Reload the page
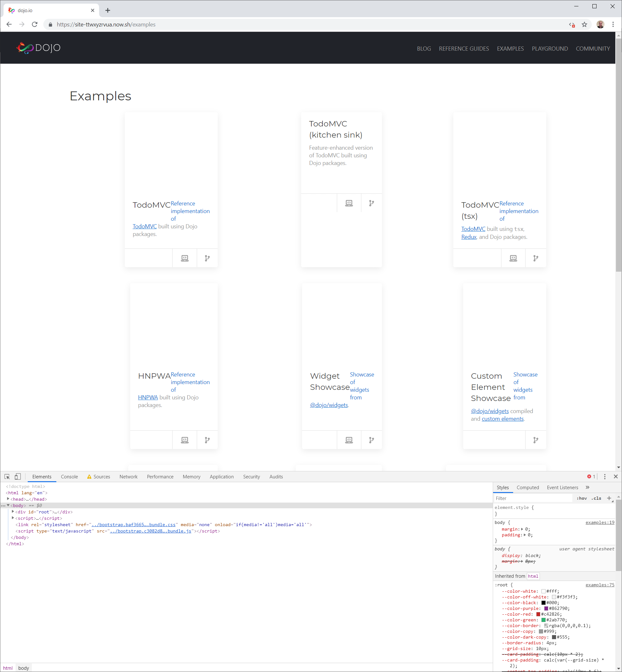Screen dimensions: 622x672 click(x=35, y=25)
